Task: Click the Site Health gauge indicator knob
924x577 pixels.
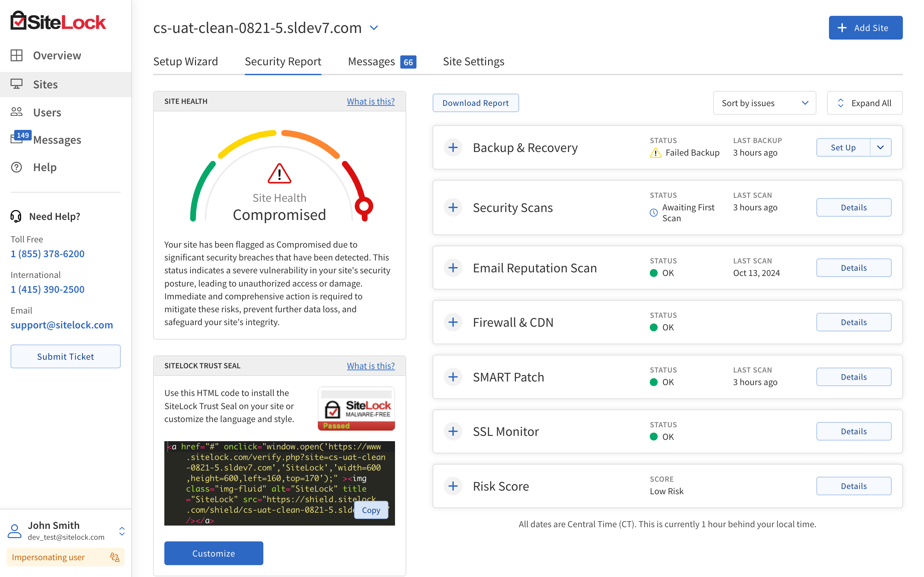Action: 364,206
